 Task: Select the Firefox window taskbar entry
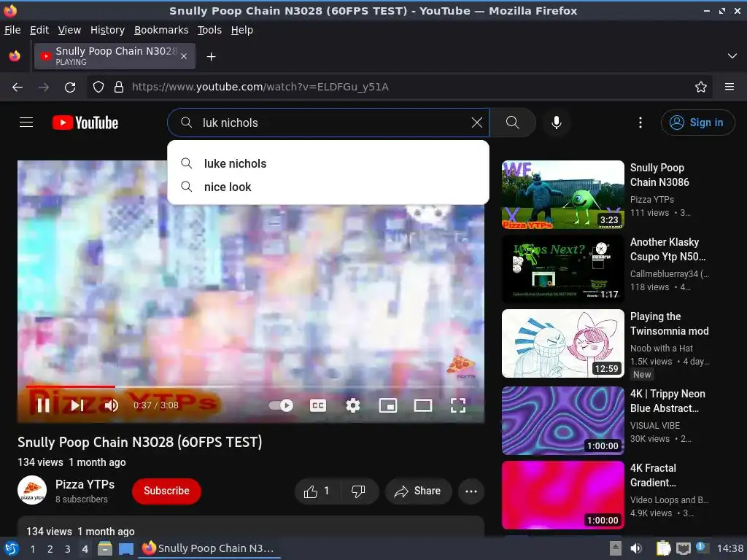coord(209,548)
